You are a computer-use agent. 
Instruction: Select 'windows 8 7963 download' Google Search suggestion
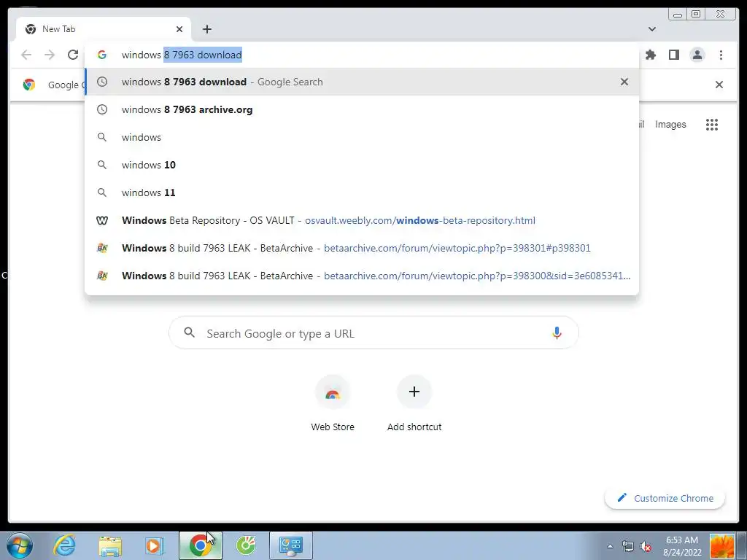click(362, 82)
